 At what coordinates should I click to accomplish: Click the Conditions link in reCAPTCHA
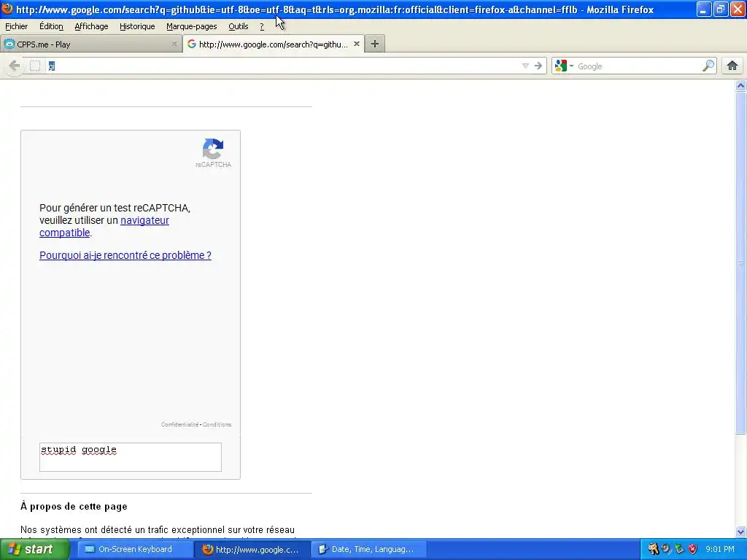pos(217,424)
